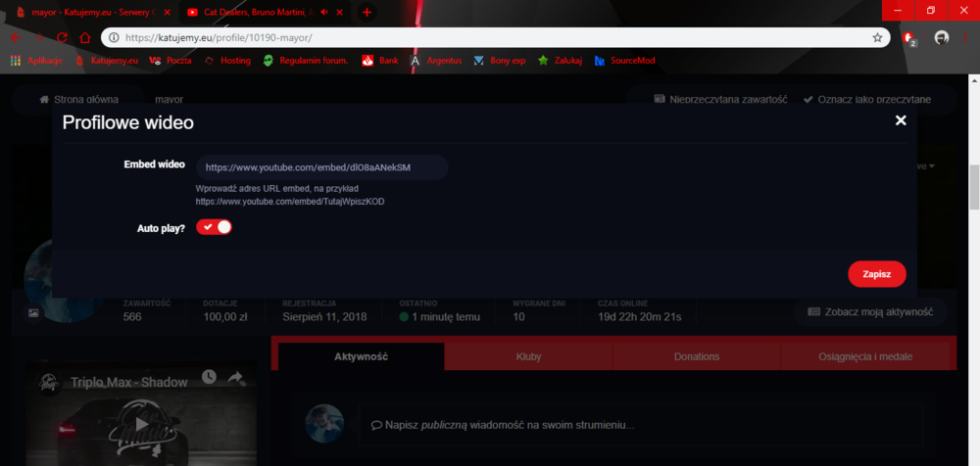Screen dimensions: 980x466
Task: Save video settings with Zapisz
Action: click(x=876, y=274)
